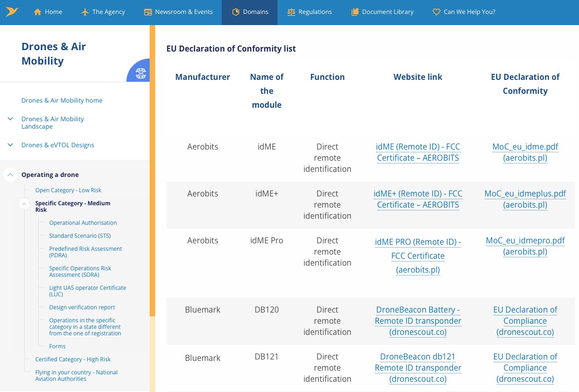Screen dimensions: 579x392
Task: Expand the Drones & Air Mobility Landscape section
Action: coord(10,119)
